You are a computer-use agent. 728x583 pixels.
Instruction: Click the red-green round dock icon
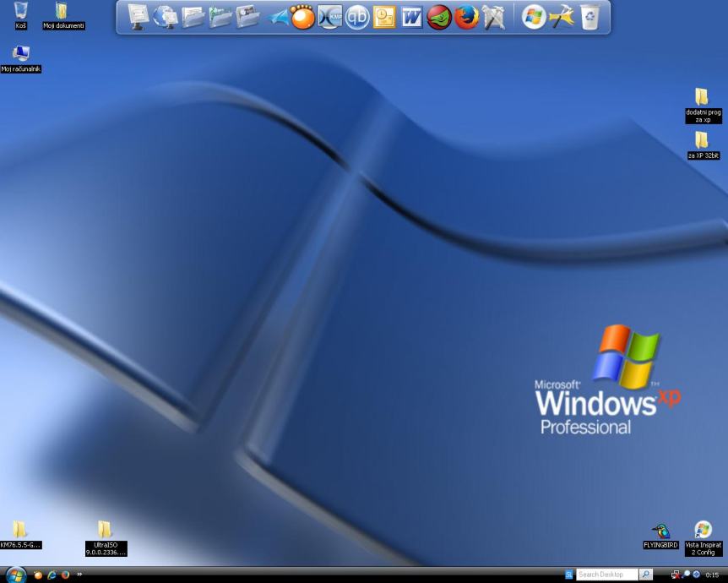(439, 17)
